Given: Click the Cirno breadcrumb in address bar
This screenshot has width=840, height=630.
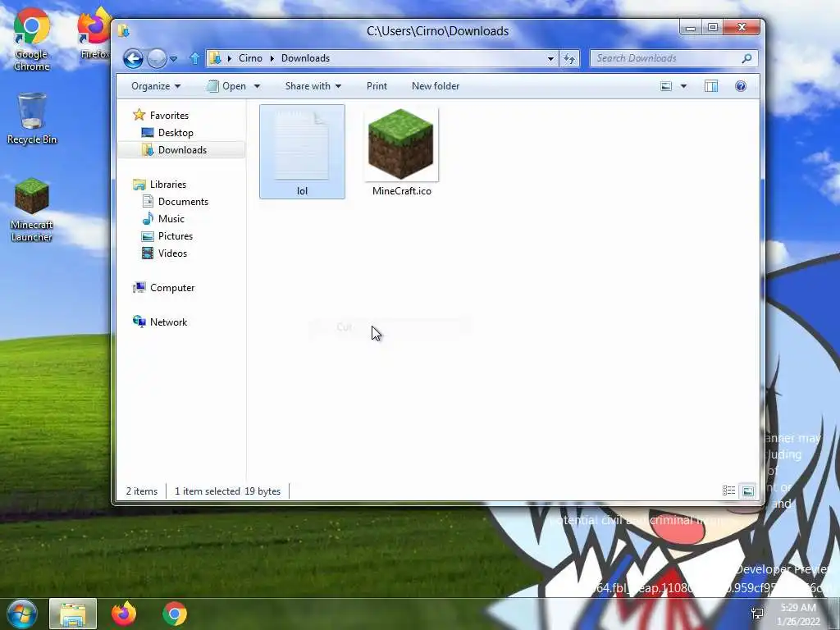Looking at the screenshot, I should click(250, 58).
